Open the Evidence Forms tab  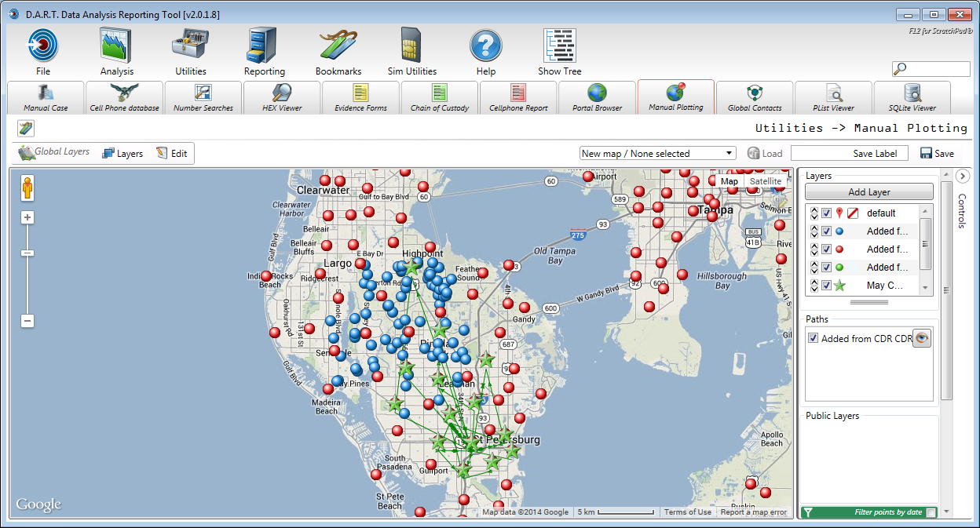click(x=360, y=98)
